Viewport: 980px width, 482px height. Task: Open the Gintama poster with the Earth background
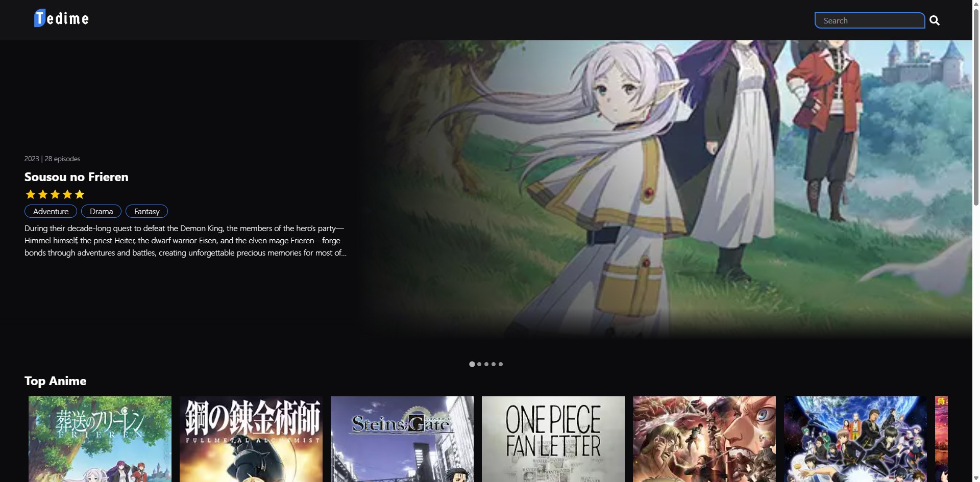coord(855,439)
